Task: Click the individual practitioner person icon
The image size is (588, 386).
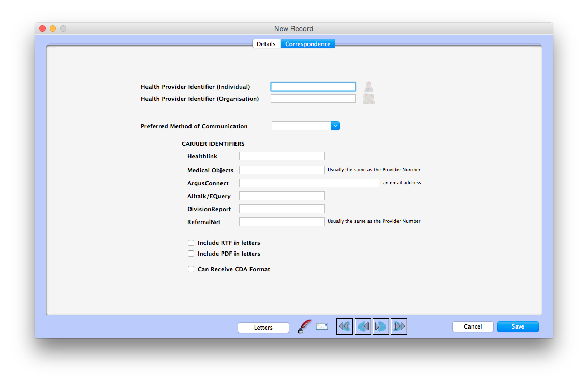Action: [x=369, y=86]
